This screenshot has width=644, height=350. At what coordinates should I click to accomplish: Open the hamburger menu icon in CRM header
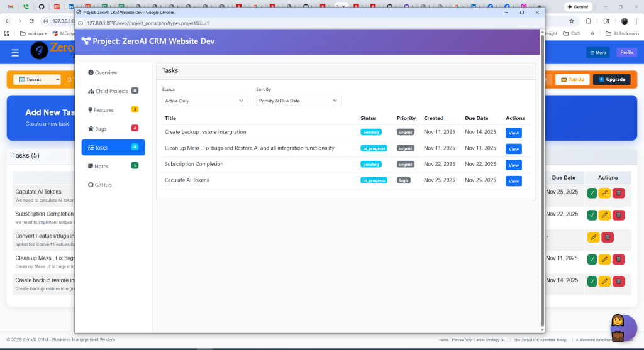[x=15, y=53]
